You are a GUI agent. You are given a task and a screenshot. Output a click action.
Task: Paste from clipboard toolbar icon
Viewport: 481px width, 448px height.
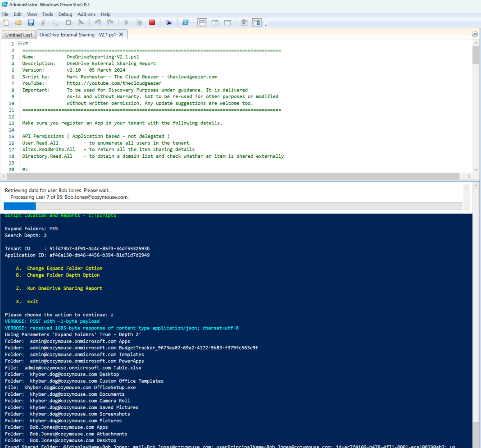click(68, 23)
